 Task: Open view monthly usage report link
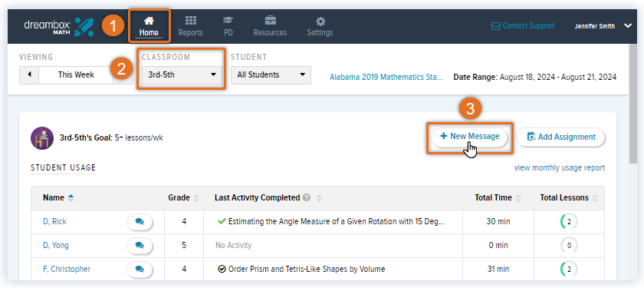[560, 168]
